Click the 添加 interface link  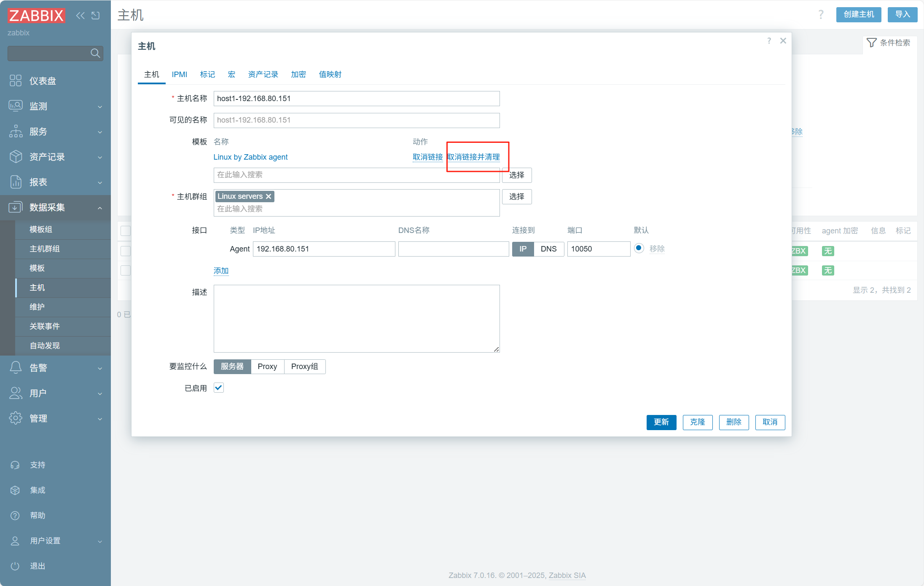pyautogui.click(x=221, y=270)
